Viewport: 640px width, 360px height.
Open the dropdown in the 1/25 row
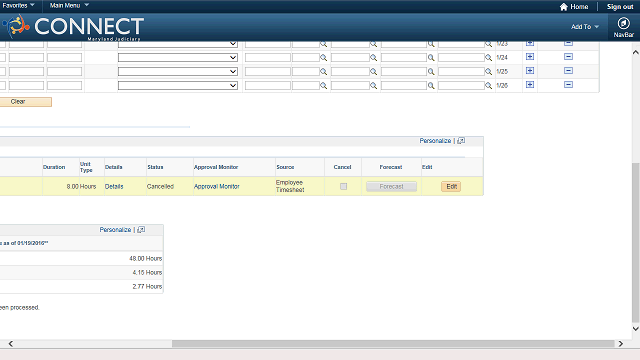(x=178, y=71)
